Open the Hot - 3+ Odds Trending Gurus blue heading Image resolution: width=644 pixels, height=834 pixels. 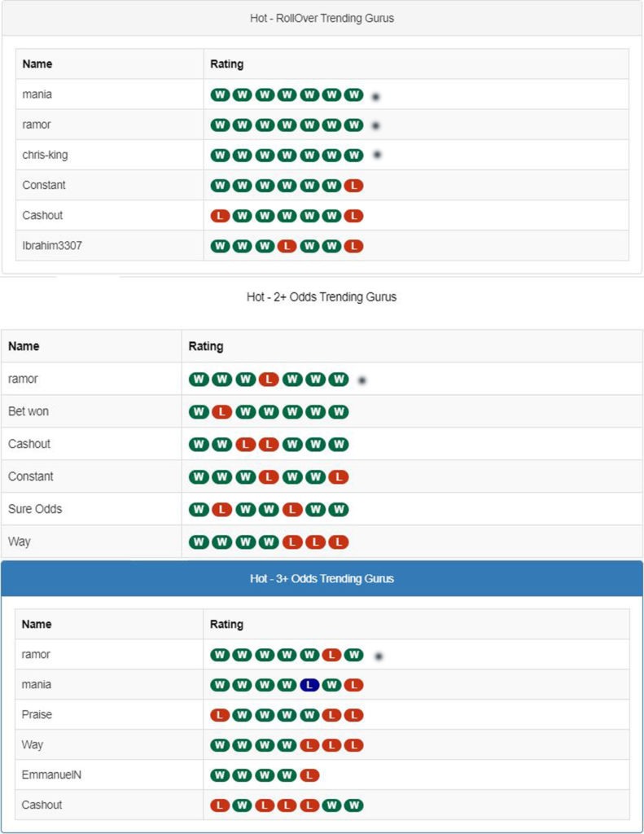[322, 579]
